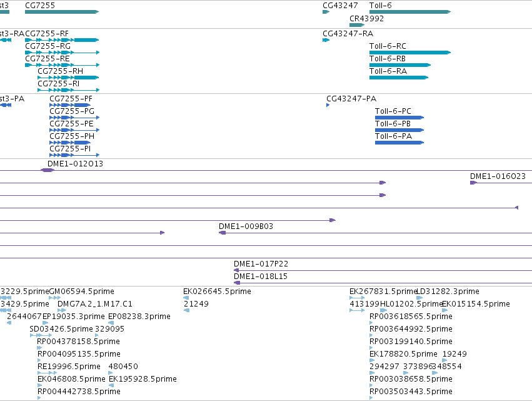
Task: Click the CG43247-RA transcript
Action: point(326,40)
